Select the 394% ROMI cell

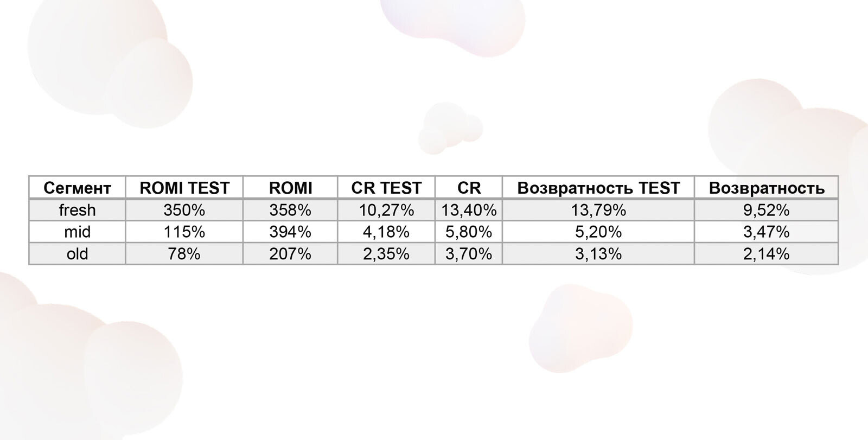pos(290,232)
